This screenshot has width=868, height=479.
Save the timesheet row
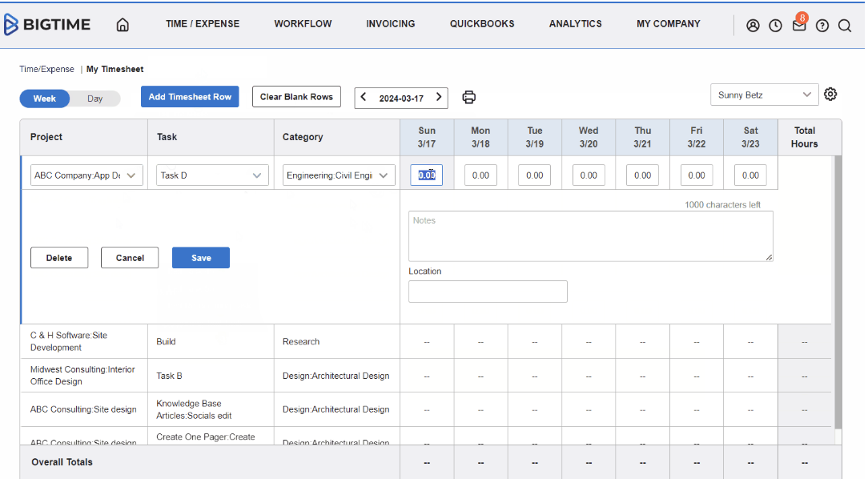[201, 257]
